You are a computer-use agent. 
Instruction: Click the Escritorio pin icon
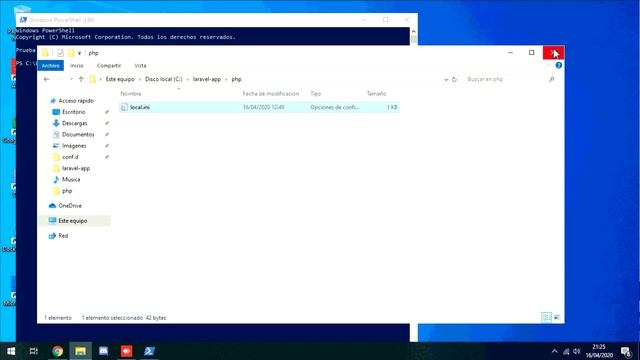(x=107, y=112)
